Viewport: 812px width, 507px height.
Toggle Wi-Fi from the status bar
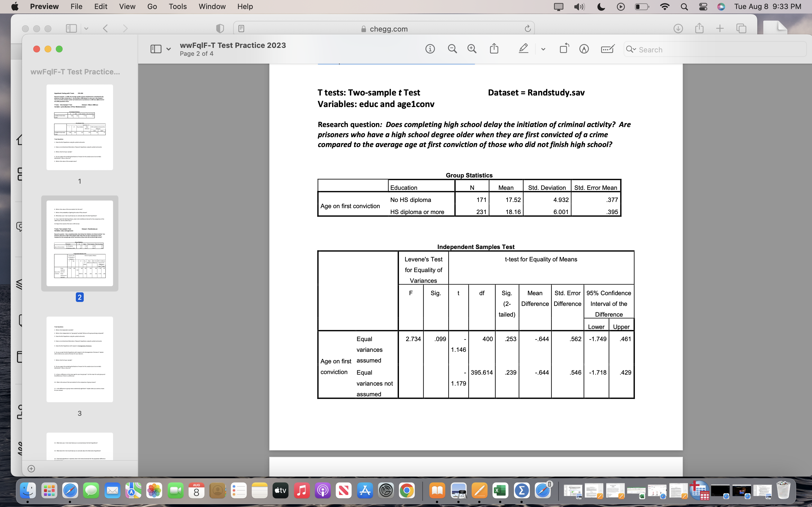665,6
